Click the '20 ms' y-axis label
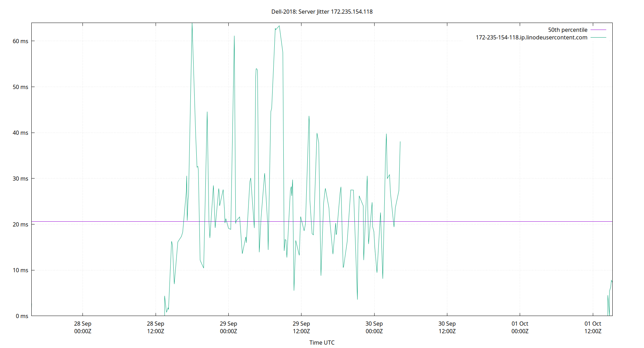Screen dimensions: 644x348 pyautogui.click(x=21, y=224)
